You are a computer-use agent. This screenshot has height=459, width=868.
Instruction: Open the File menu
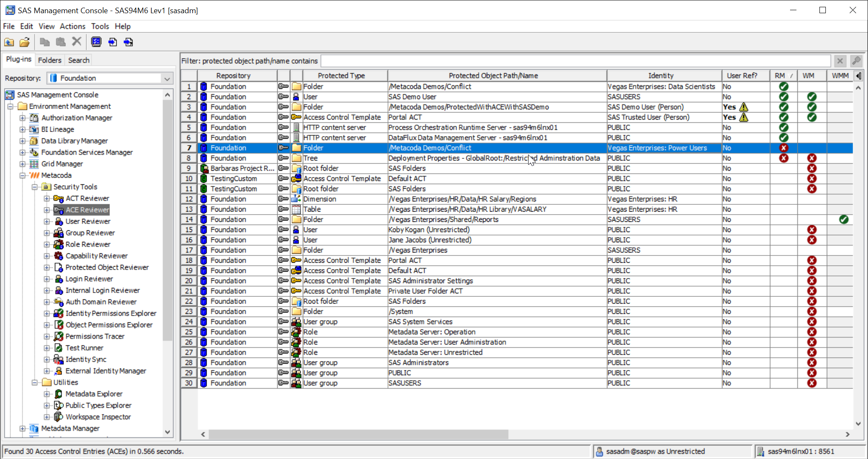coord(9,26)
